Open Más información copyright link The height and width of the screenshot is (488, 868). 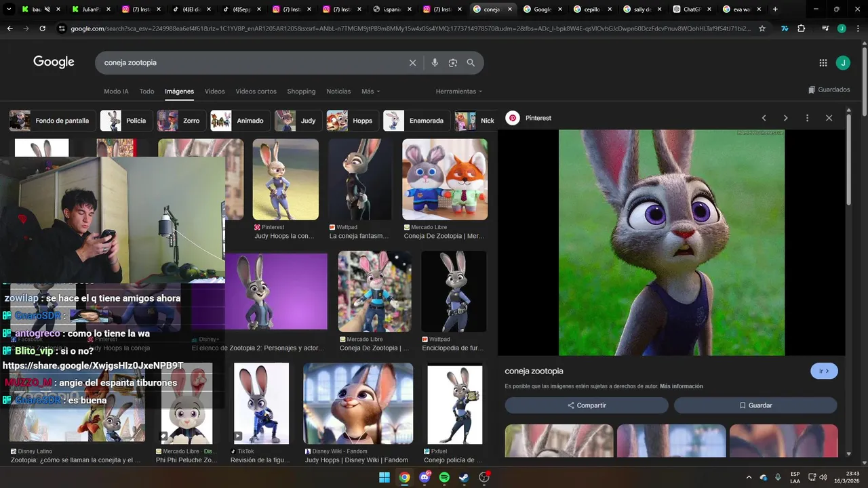tap(681, 386)
